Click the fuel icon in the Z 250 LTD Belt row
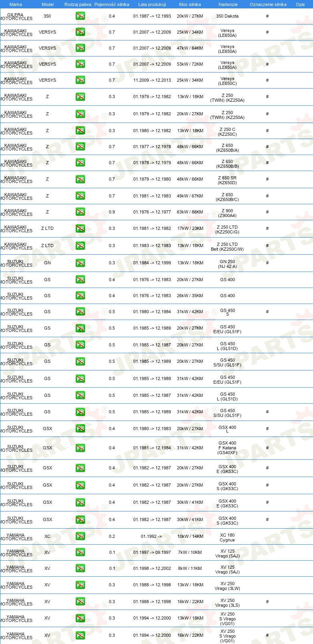 [80, 246]
